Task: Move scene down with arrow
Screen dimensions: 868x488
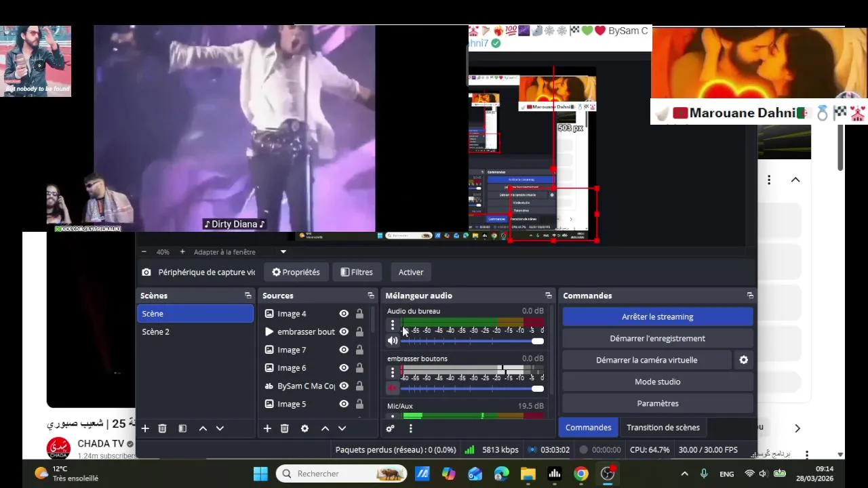Action: (220, 428)
